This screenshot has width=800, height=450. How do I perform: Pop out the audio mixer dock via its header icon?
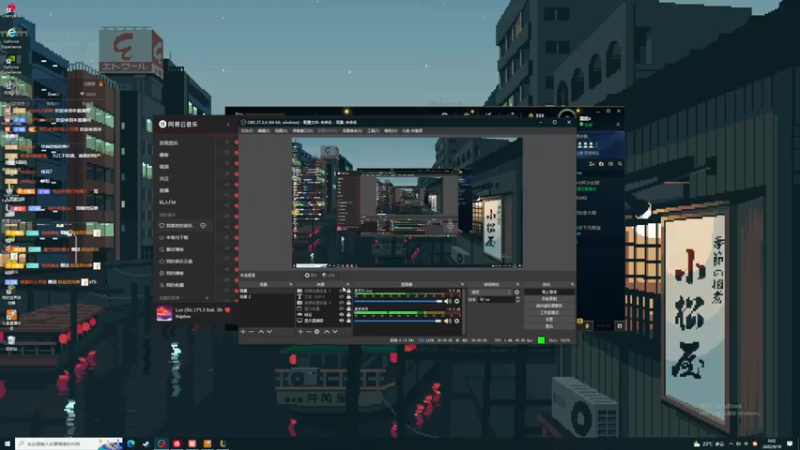462,284
